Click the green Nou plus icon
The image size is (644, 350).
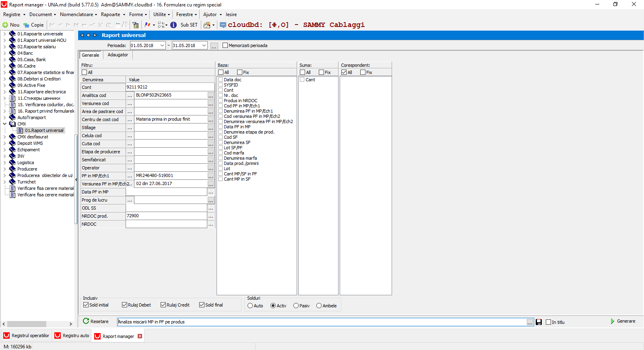coord(5,25)
